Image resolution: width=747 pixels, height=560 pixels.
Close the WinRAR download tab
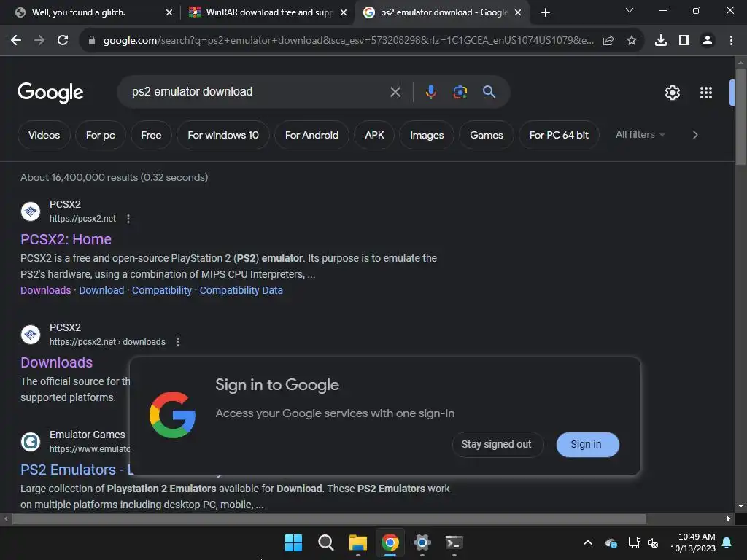pos(344,12)
